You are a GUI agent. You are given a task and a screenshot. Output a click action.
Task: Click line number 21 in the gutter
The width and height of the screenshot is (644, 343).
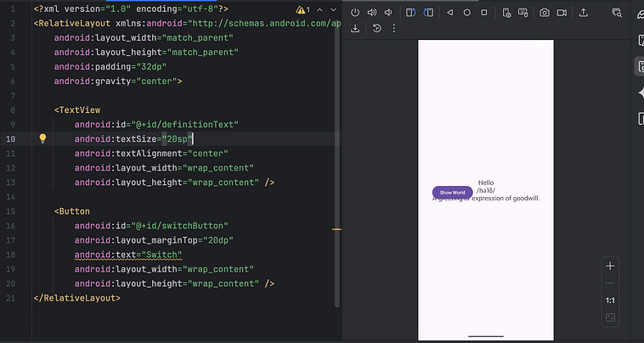(x=11, y=298)
